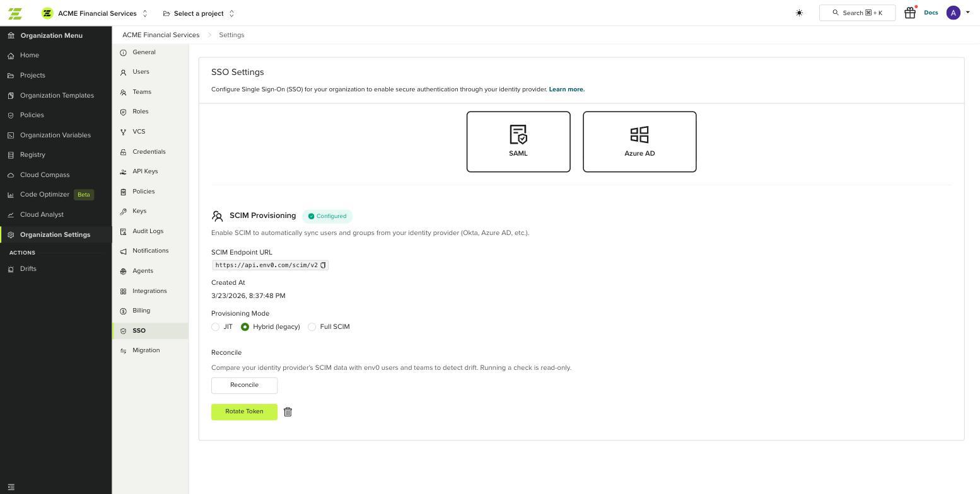Click the Settings breadcrumb text
The width and height of the screenshot is (980, 494).
tap(231, 35)
